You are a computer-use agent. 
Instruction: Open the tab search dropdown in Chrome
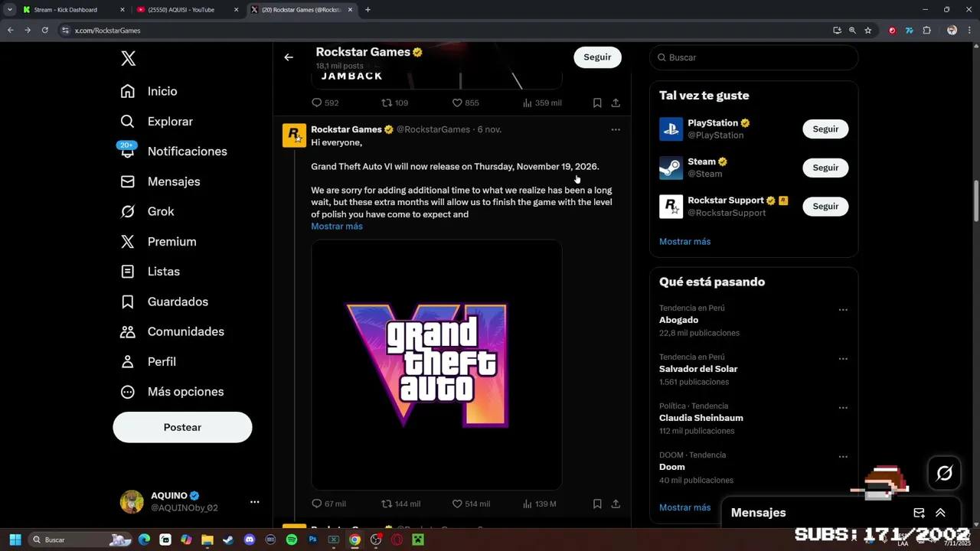click(9, 10)
